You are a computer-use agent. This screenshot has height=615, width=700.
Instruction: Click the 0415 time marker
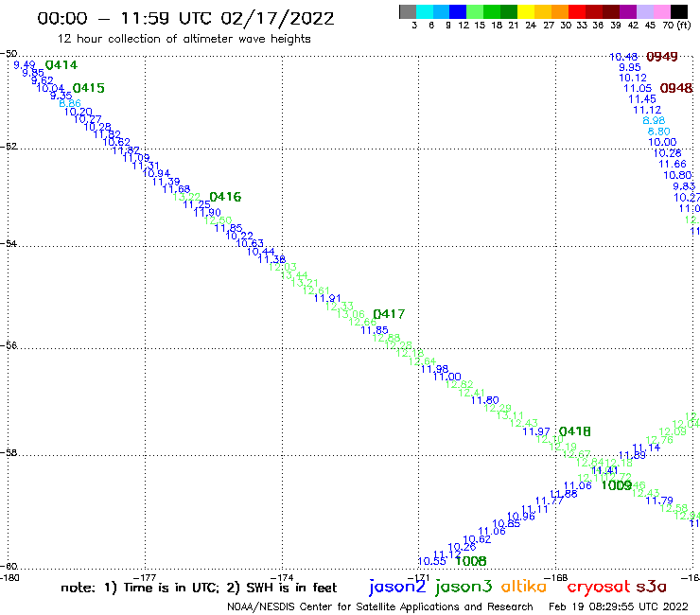click(88, 88)
